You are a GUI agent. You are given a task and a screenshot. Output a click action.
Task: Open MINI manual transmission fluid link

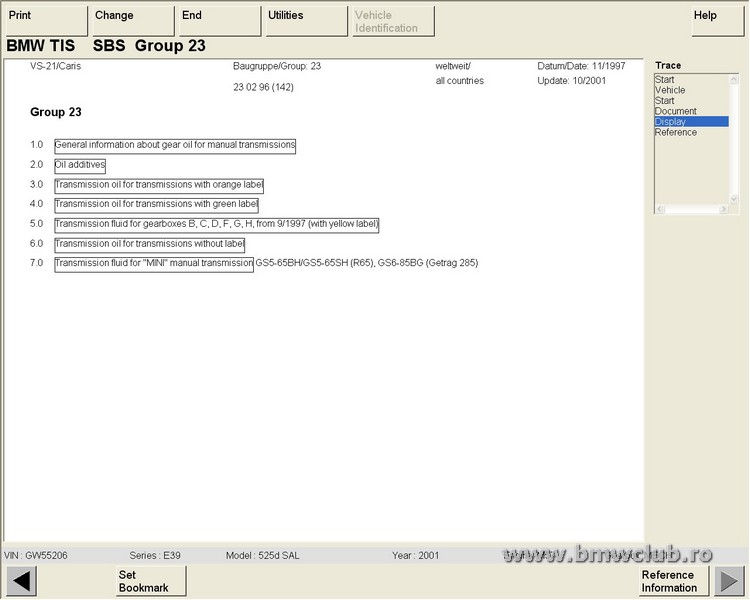[154, 264]
